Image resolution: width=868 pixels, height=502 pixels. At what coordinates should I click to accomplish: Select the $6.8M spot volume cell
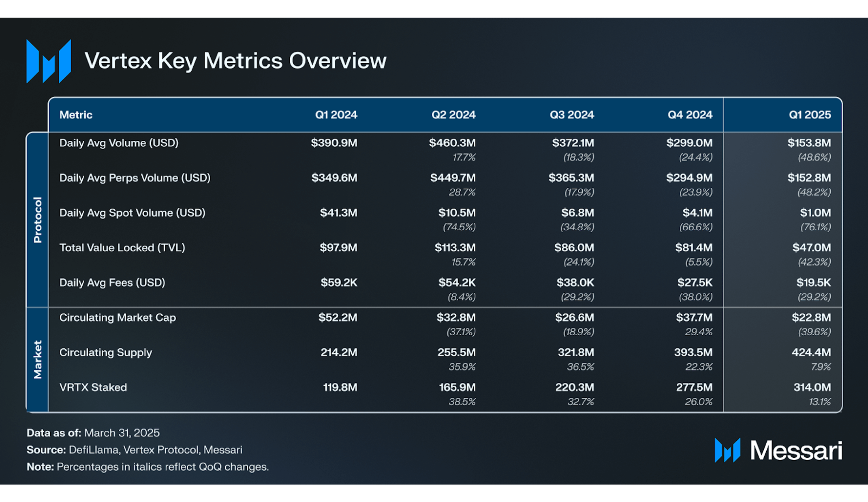(577, 212)
